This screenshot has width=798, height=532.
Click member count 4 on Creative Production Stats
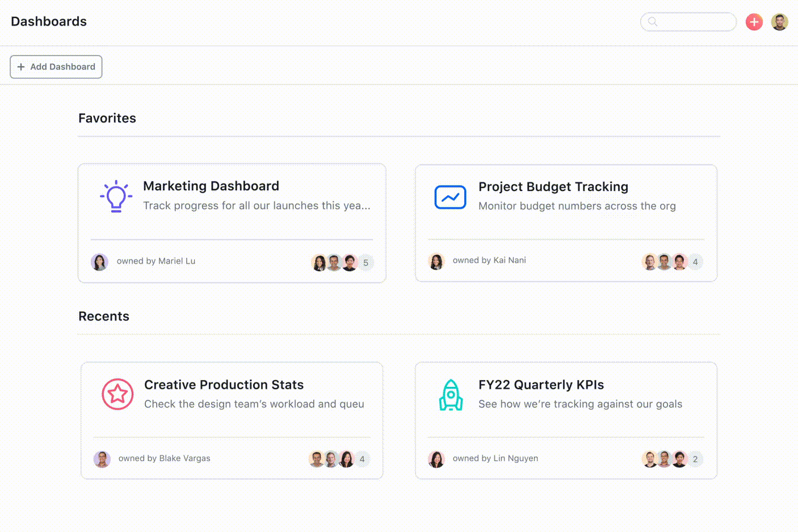point(362,459)
